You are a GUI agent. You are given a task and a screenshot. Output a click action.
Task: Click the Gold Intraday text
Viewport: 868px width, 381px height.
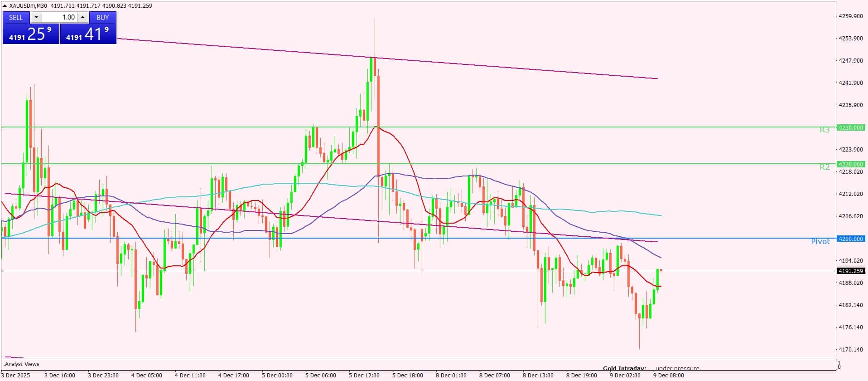pos(624,368)
